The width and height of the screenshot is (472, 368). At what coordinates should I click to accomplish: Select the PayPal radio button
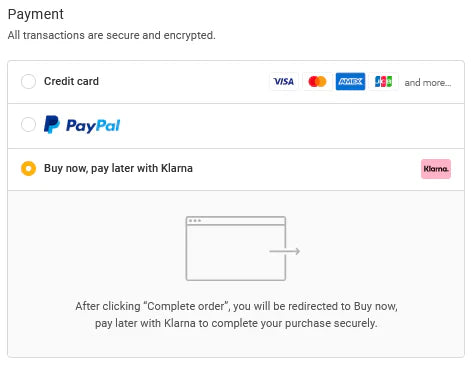pos(28,125)
